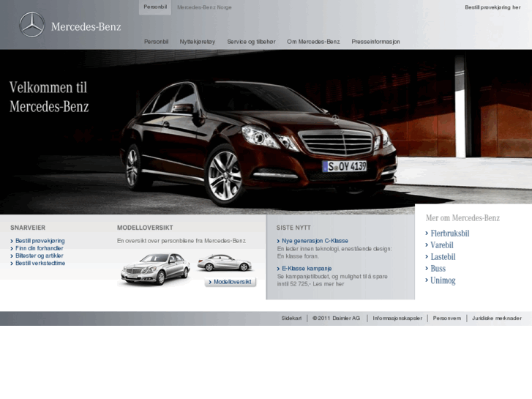Open the Unimog link
The height and width of the screenshot is (399, 532).
pyautogui.click(x=443, y=280)
